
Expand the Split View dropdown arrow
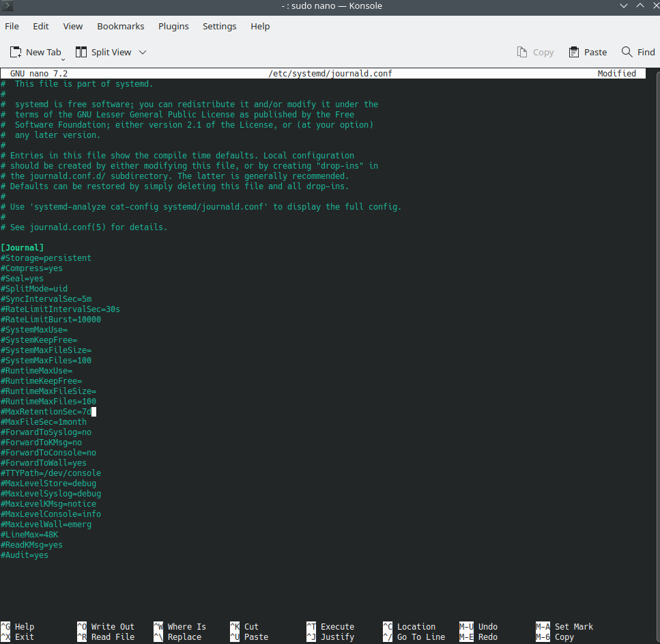point(143,52)
